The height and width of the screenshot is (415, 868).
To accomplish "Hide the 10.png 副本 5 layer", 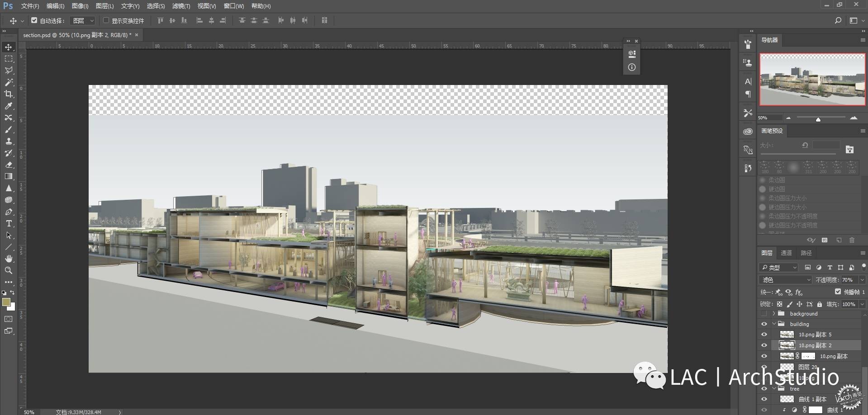I will pyautogui.click(x=764, y=335).
